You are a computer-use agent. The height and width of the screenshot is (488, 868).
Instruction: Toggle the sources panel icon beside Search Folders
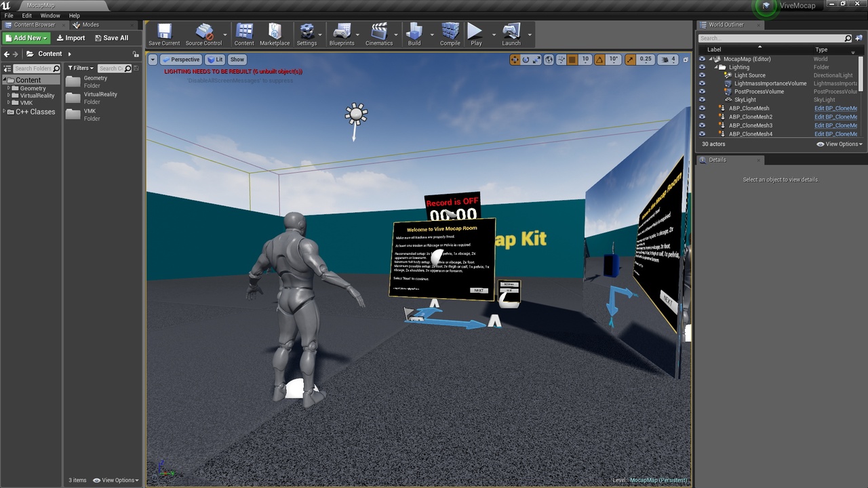(x=7, y=68)
